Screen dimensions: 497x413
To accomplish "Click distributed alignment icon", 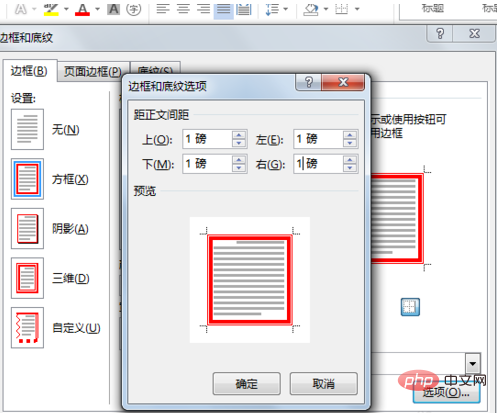I will coord(244,9).
